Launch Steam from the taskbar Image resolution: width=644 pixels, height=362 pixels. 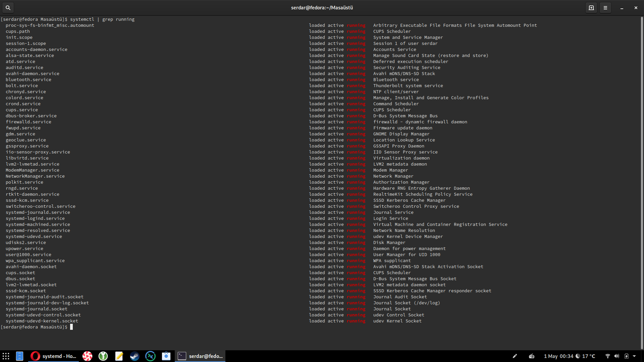click(x=135, y=356)
